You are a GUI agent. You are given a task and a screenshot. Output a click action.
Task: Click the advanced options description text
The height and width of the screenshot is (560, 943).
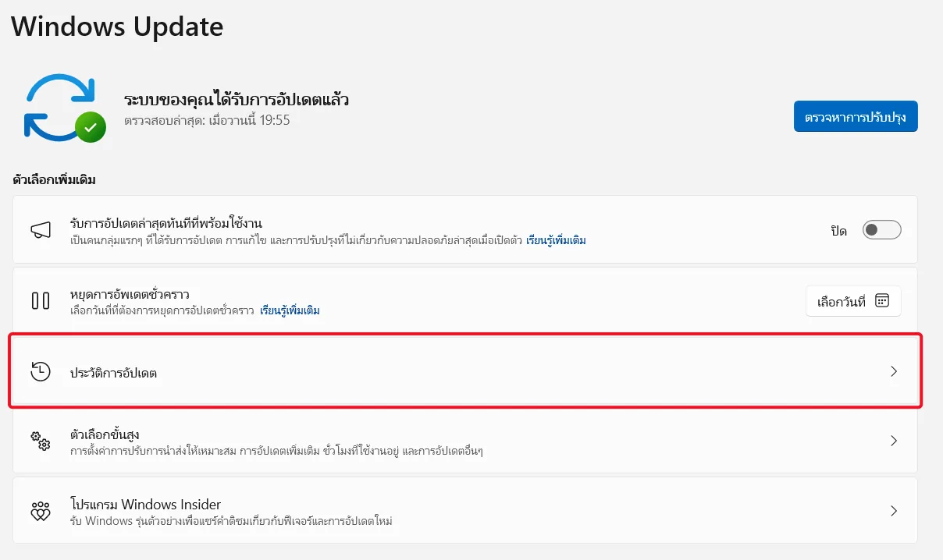[x=276, y=450]
